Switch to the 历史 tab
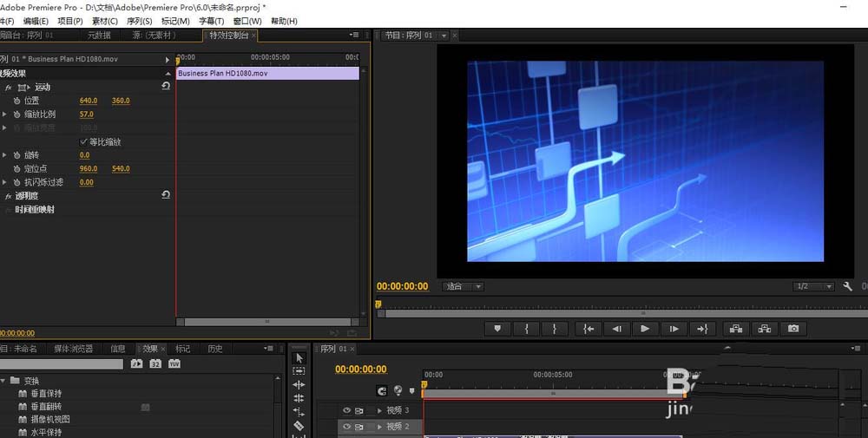This screenshot has height=438, width=868. click(x=214, y=349)
